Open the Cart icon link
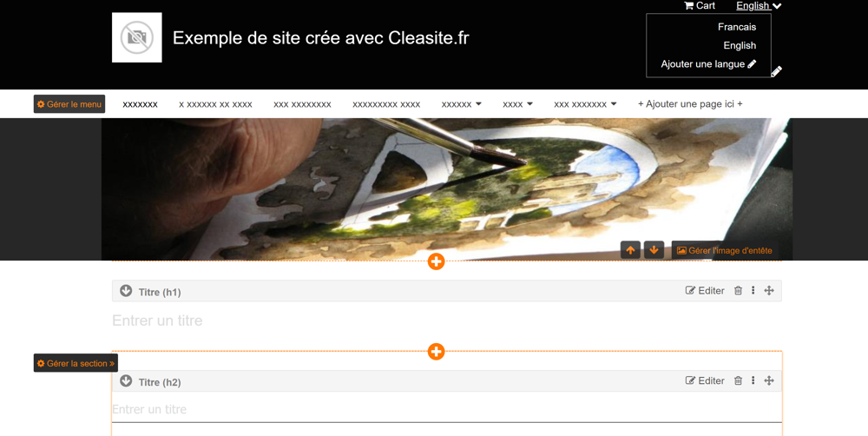The height and width of the screenshot is (436, 868). [x=700, y=5]
